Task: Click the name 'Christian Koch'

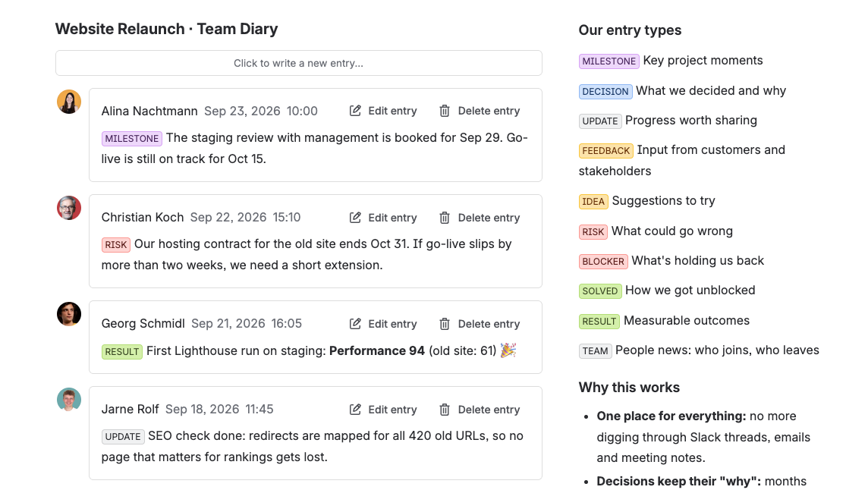Action: (x=143, y=217)
